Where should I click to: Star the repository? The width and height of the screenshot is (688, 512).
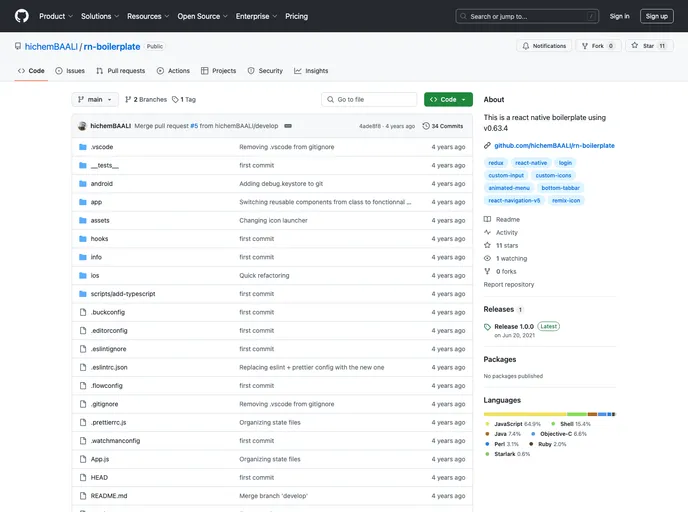click(x=649, y=46)
